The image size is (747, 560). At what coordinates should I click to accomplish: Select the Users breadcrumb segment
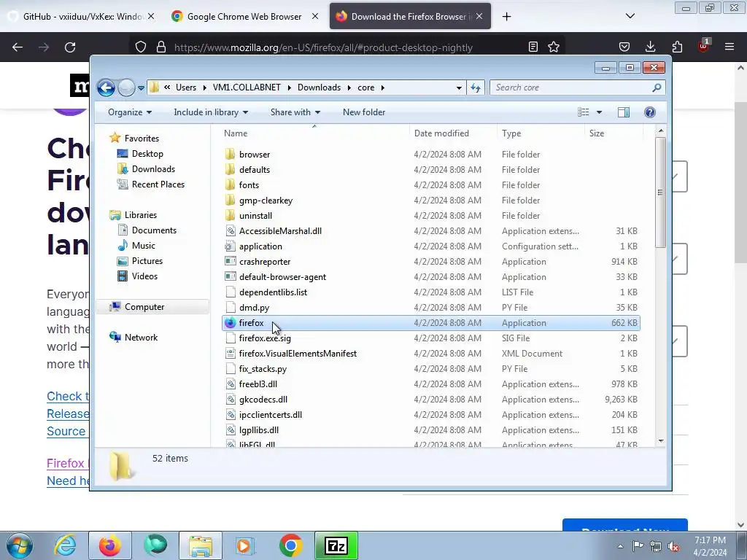[186, 87]
